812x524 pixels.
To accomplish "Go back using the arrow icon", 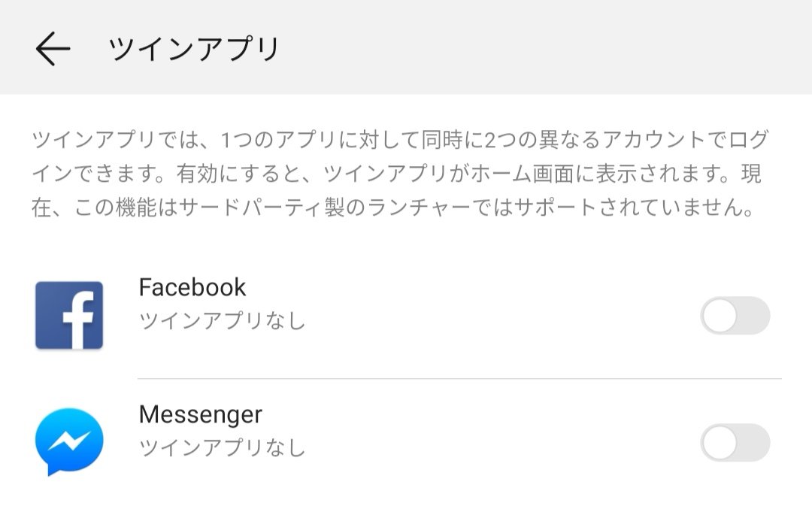I will pos(53,48).
